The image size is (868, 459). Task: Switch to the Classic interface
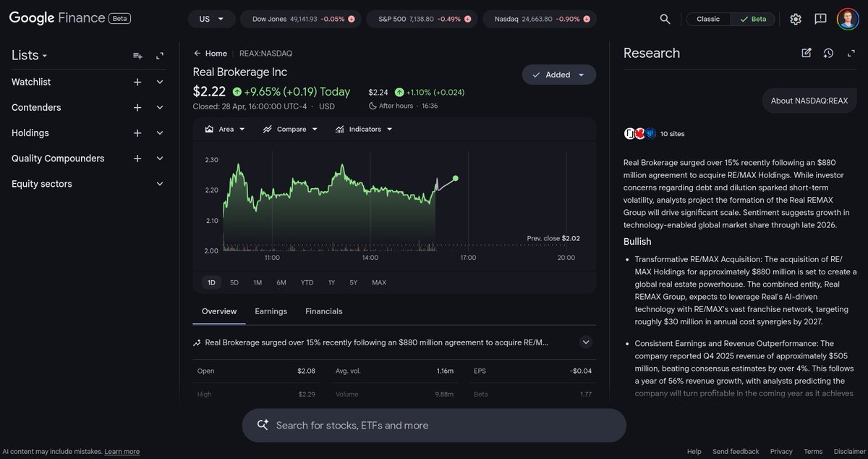tap(708, 19)
